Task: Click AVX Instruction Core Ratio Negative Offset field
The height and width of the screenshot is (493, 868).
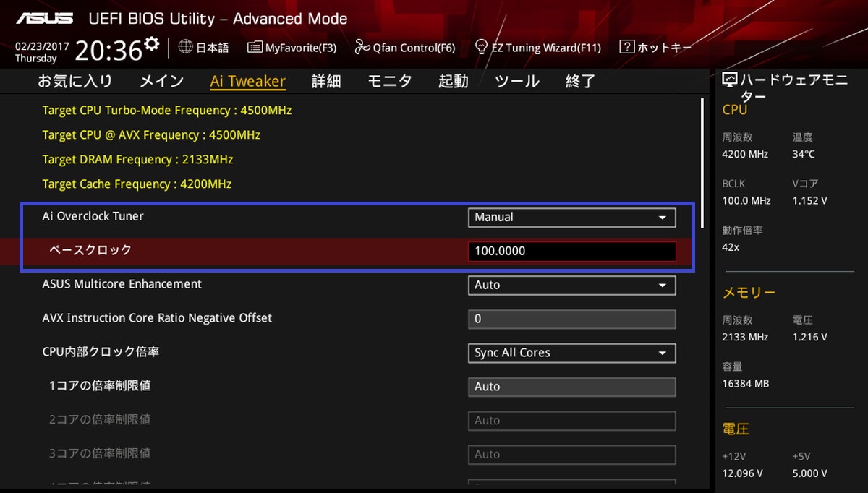Action: 571,319
